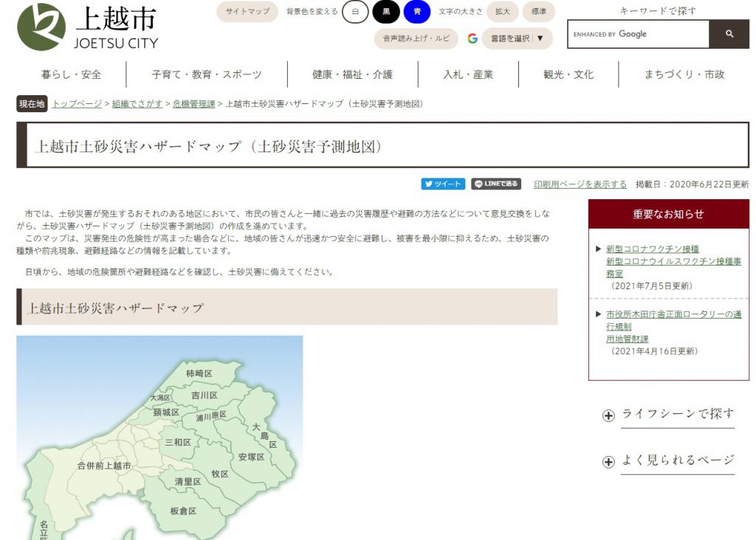Open the 暮らし・安全 navigation menu
This screenshot has height=540, width=756.
coord(71,75)
